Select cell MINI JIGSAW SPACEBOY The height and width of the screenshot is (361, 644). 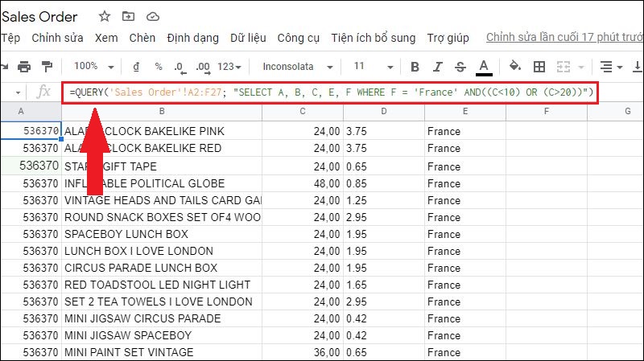(162, 335)
